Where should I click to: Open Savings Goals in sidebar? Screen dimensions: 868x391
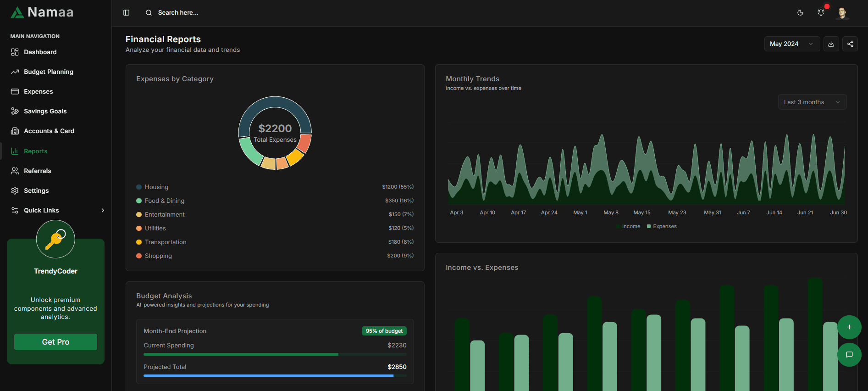tap(45, 111)
